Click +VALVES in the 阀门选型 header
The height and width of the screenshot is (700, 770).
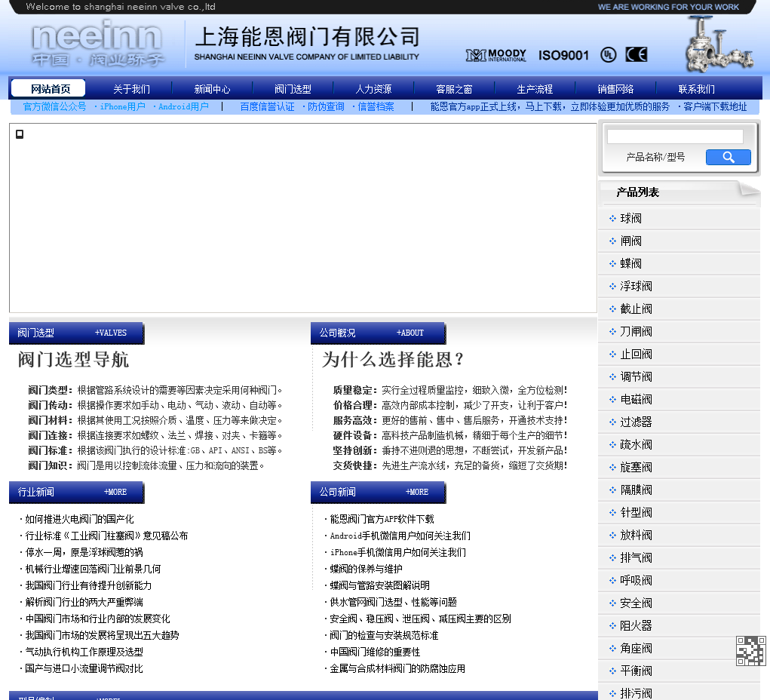tap(111, 333)
